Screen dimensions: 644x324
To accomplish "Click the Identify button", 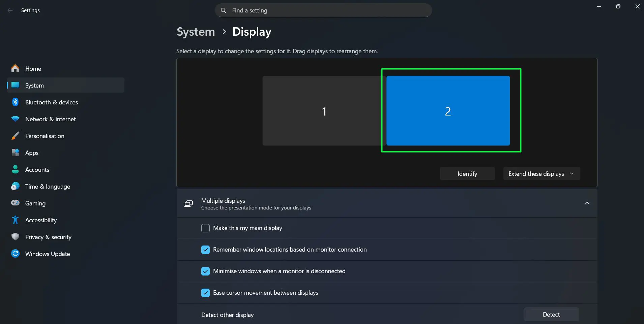I will point(467,173).
